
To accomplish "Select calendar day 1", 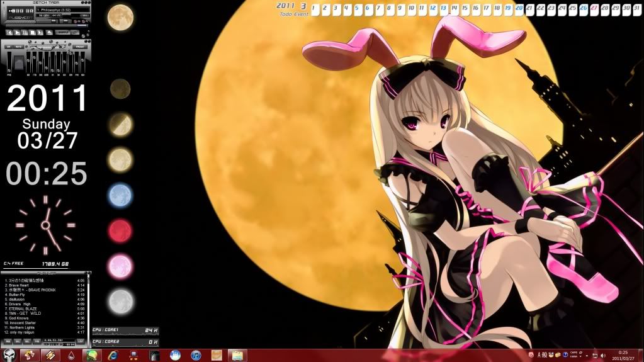I will [315, 9].
